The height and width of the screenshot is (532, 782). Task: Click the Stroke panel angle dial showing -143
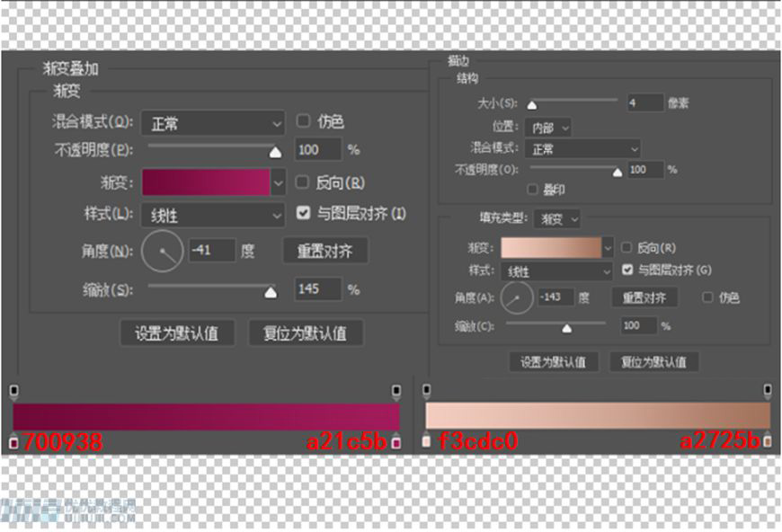pyautogui.click(x=515, y=297)
